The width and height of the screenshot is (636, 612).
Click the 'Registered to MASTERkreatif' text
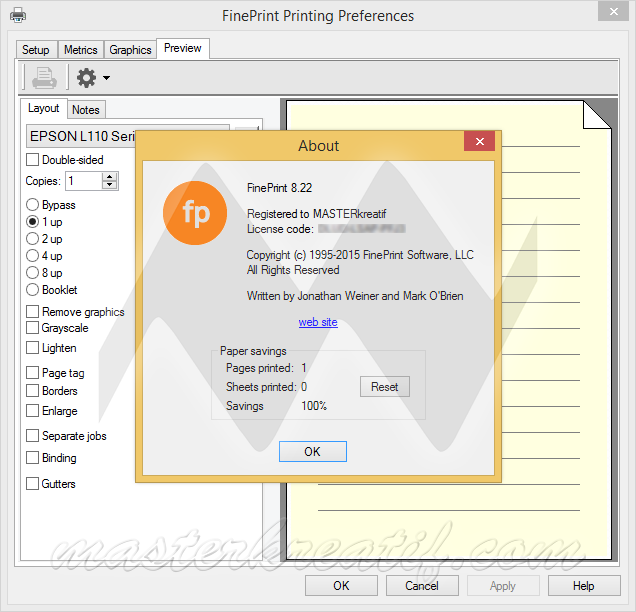pos(317,214)
